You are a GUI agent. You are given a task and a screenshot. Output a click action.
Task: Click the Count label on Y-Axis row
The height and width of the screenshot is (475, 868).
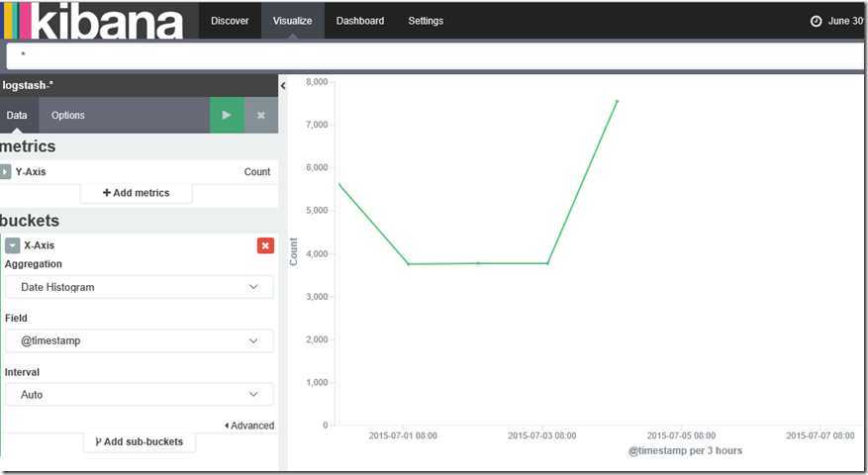pyautogui.click(x=257, y=171)
